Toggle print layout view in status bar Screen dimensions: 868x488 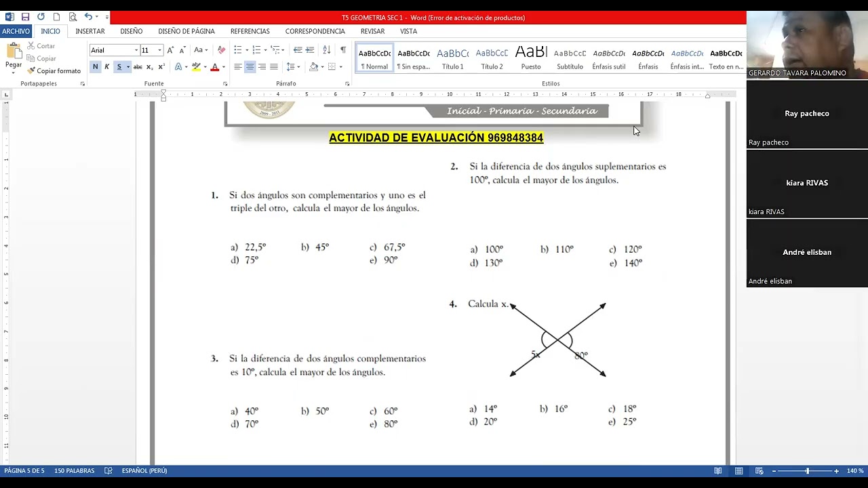click(738, 470)
